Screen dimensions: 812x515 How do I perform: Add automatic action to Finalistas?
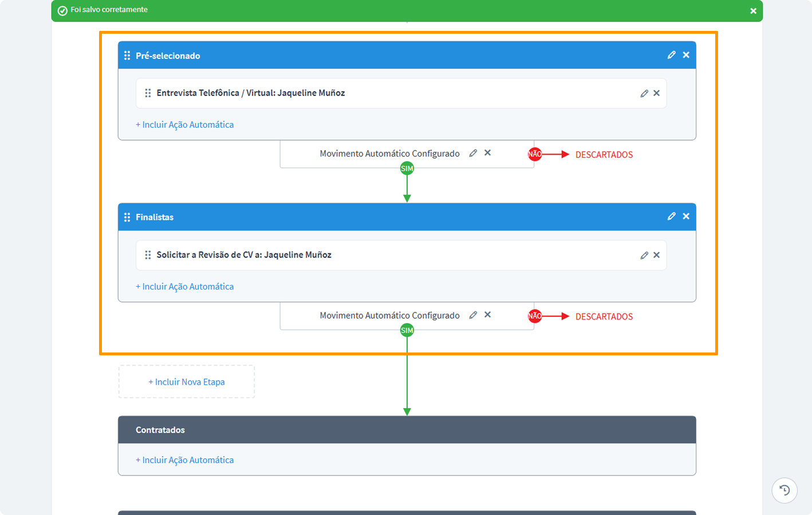184,287
